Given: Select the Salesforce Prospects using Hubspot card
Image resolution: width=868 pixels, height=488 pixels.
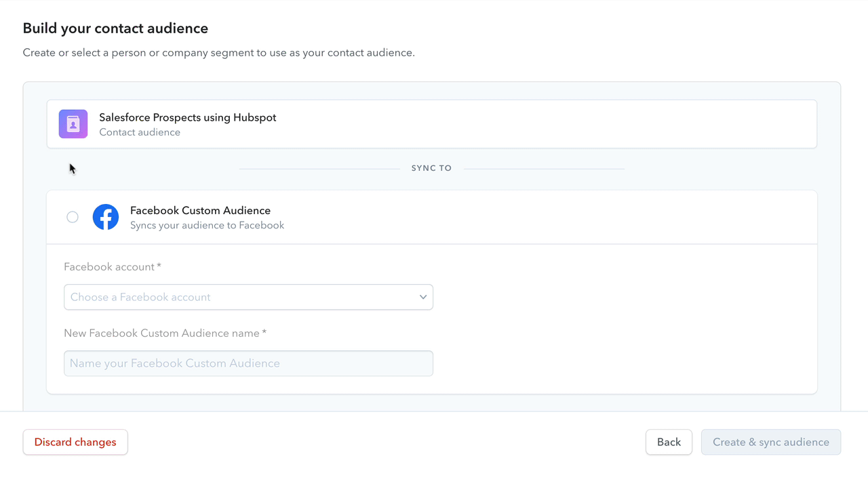Looking at the screenshot, I should (432, 124).
